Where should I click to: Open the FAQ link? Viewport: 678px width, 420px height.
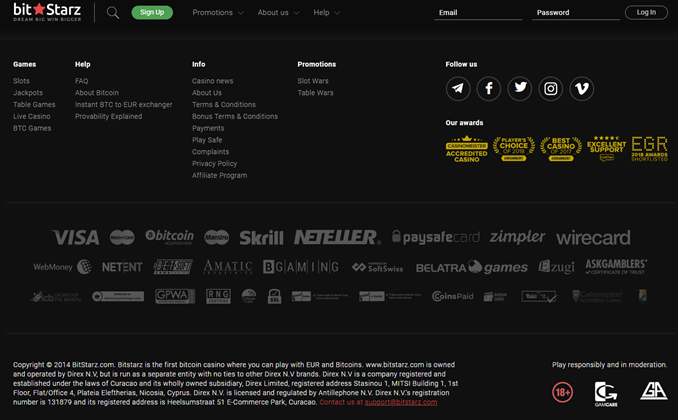[x=81, y=81]
